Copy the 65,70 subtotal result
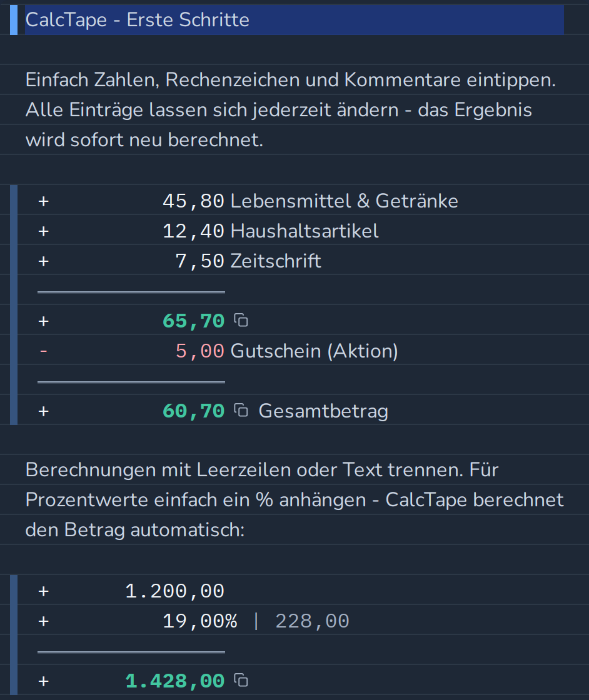The height and width of the screenshot is (700, 589). [x=241, y=320]
